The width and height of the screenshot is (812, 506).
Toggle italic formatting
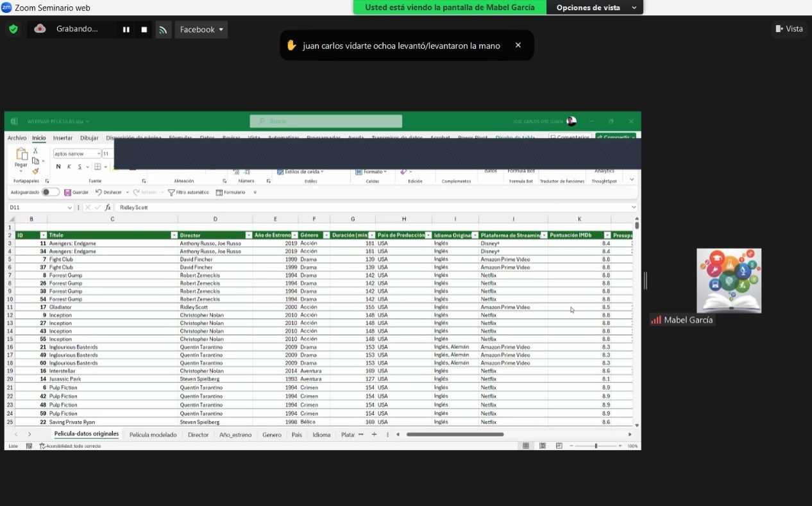(69, 167)
